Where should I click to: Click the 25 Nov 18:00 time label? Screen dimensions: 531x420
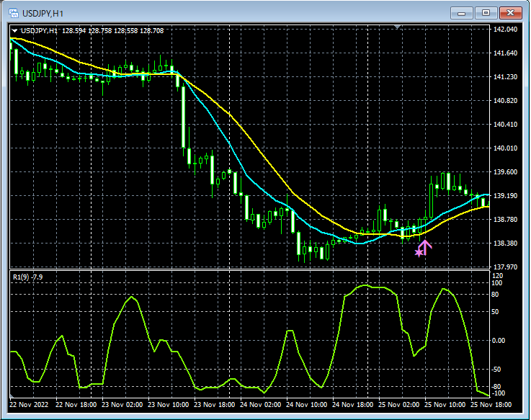(x=491, y=405)
